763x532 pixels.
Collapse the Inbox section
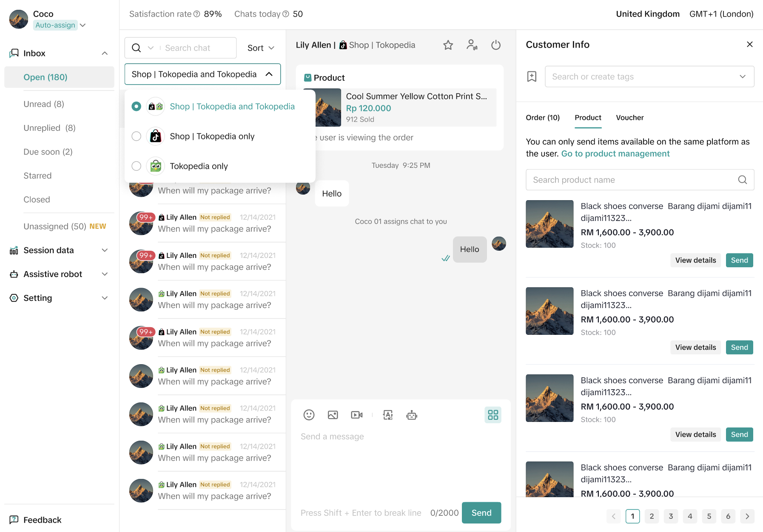click(105, 53)
